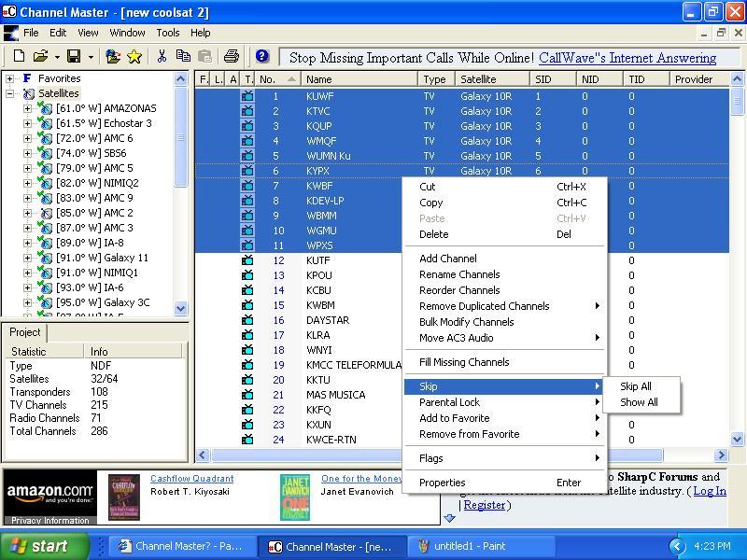747x560 pixels.
Task: Click the yellow star Favorites toolbar icon
Action: (x=134, y=56)
